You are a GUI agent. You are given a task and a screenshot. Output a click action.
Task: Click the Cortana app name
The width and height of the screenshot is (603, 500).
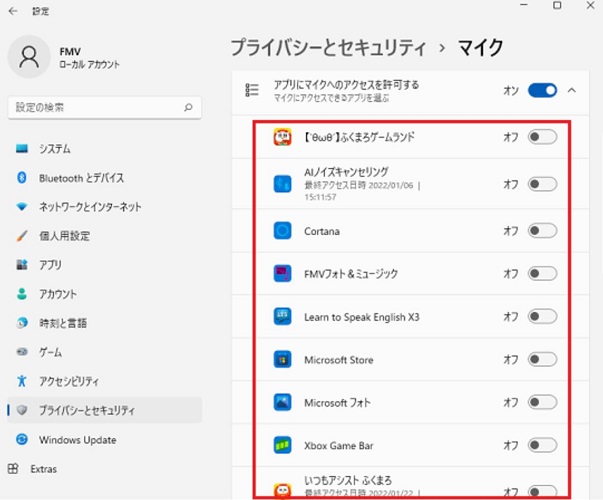pos(322,231)
